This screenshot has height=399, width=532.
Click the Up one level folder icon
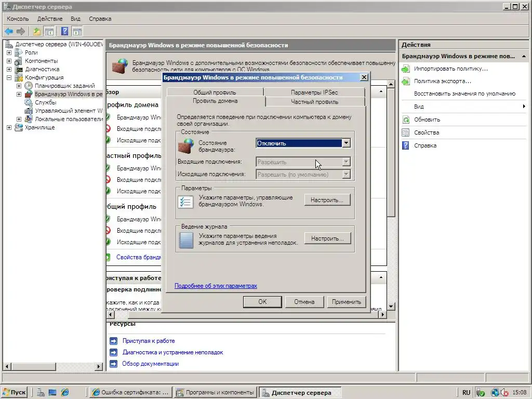(x=37, y=32)
